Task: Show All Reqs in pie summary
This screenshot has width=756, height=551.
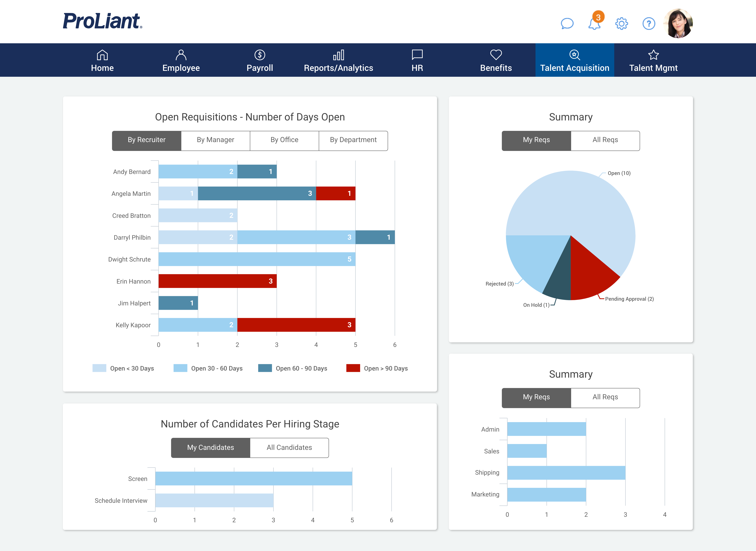Action: click(605, 141)
